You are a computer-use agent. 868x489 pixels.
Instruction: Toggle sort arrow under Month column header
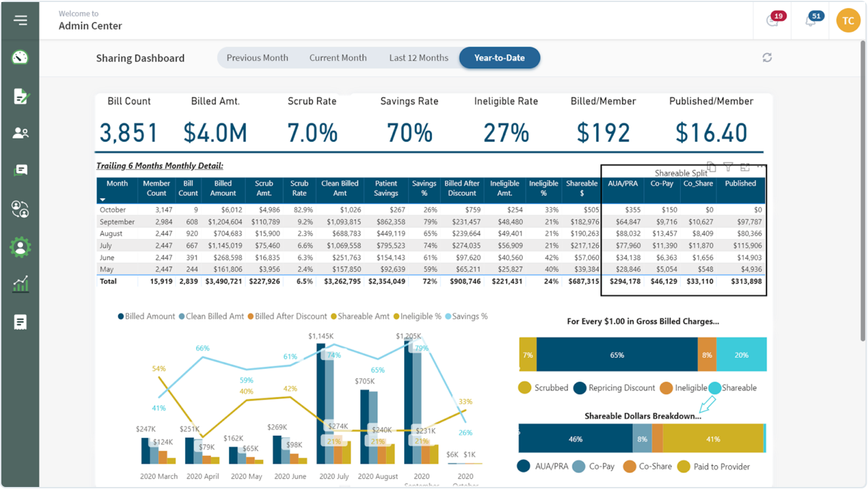103,199
